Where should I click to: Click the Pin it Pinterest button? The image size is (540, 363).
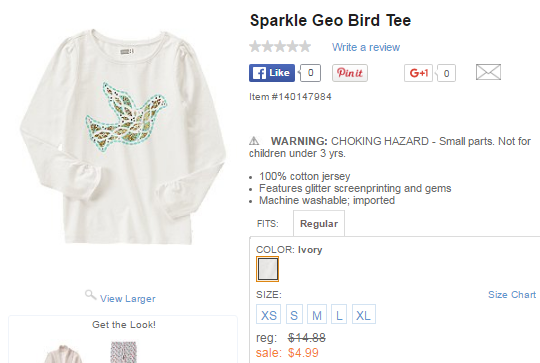tap(350, 73)
